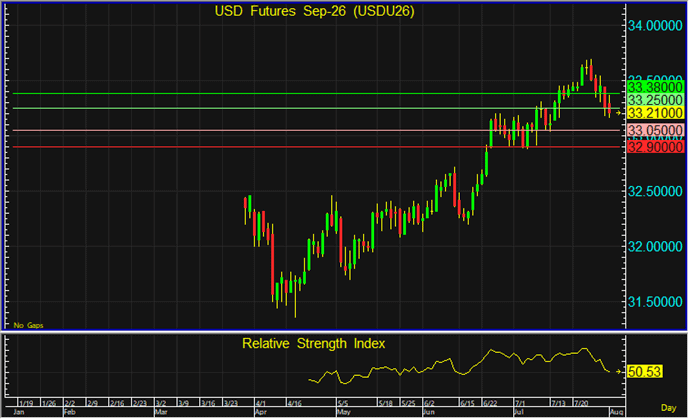Select the red 32.90000 price level label
689x419 pixels.
[655, 147]
